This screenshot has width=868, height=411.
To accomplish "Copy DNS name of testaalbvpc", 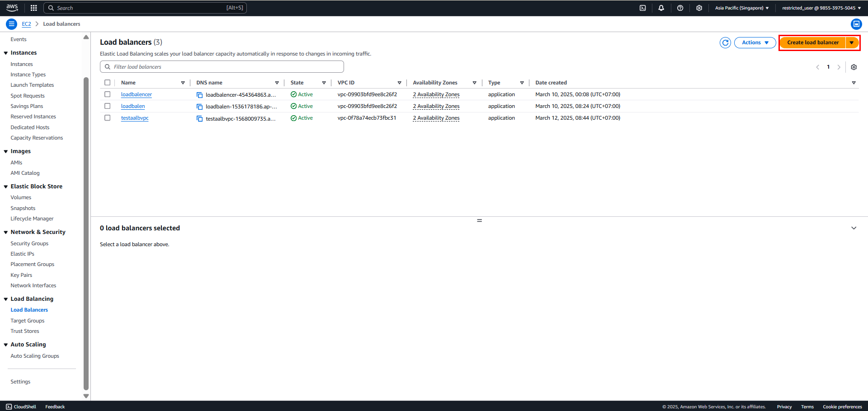I will [x=199, y=118].
